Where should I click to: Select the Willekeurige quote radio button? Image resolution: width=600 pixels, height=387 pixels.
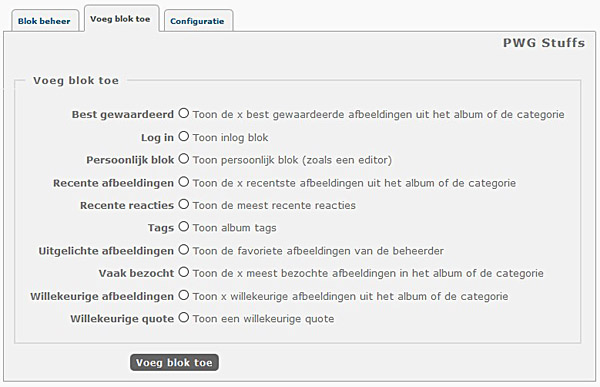[x=184, y=317]
